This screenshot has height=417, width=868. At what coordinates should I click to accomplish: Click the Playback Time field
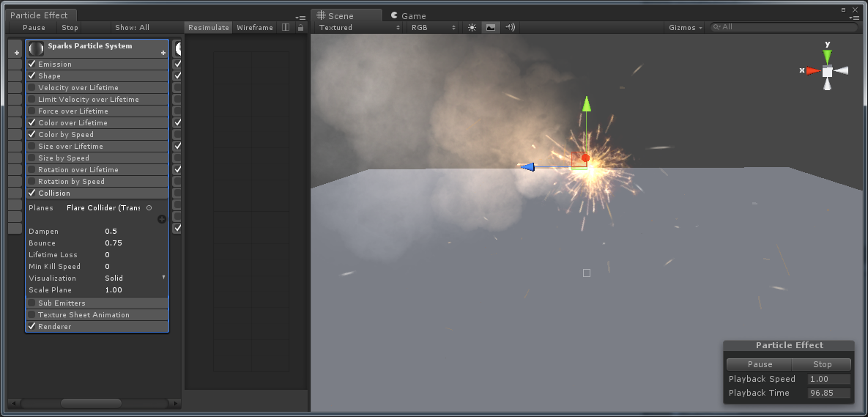828,394
